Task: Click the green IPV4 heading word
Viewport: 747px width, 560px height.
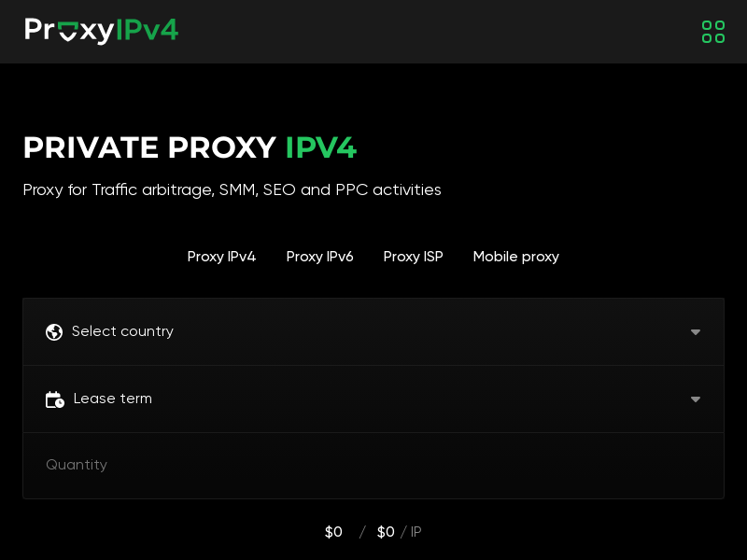Action: pos(321,147)
